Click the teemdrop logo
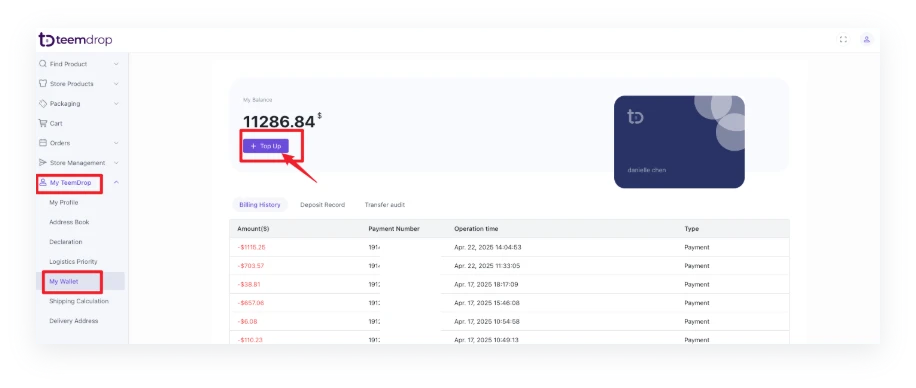The image size is (916, 388). [x=75, y=40]
